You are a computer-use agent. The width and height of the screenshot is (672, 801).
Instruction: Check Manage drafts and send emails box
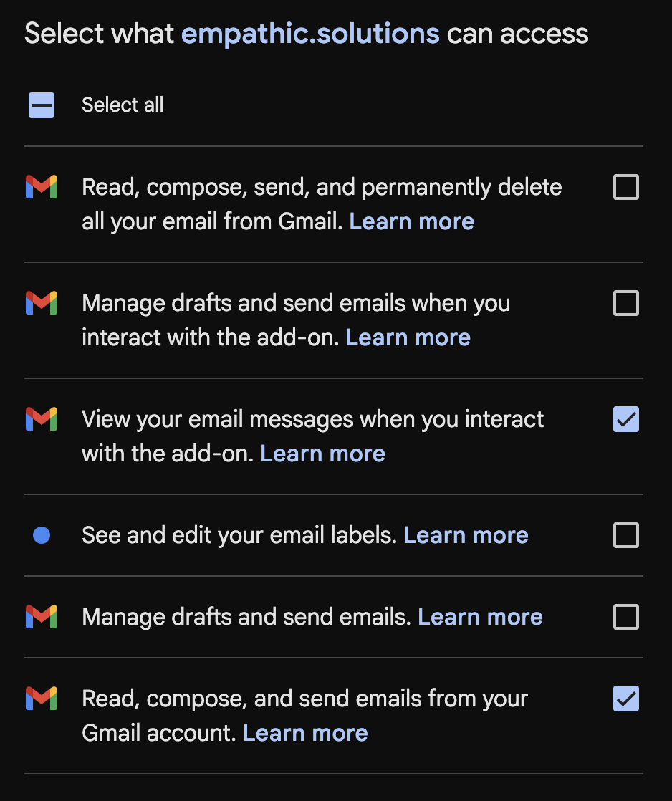click(625, 617)
